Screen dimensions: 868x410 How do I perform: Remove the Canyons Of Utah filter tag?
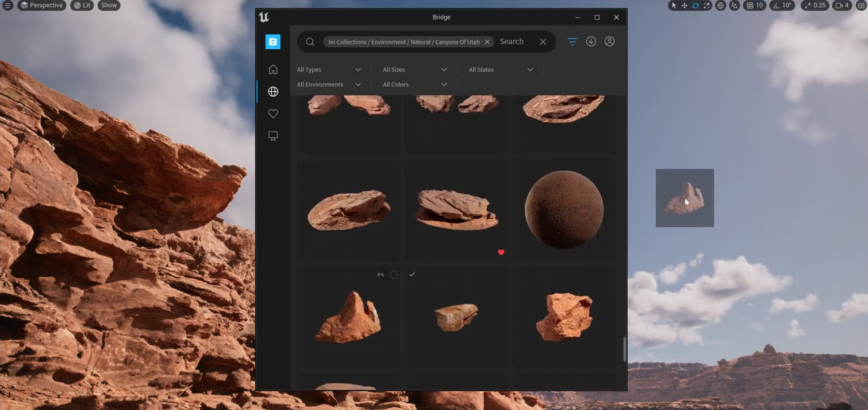(487, 42)
